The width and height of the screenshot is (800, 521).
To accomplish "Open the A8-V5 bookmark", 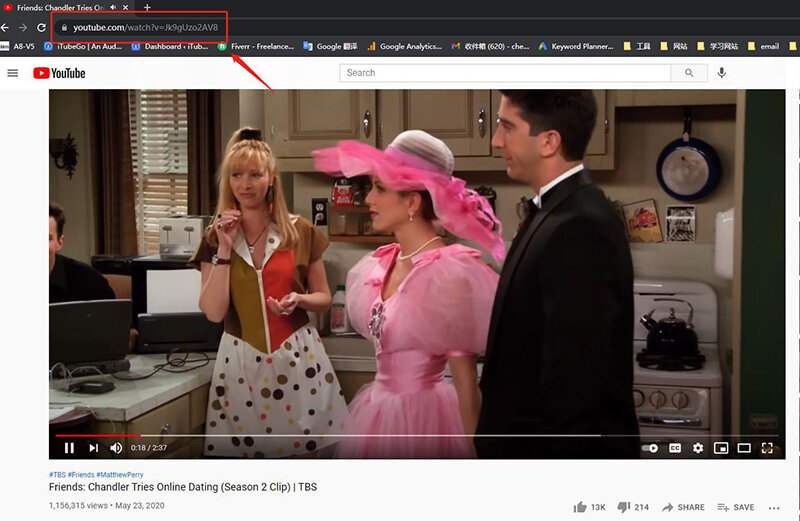I will click(18, 46).
